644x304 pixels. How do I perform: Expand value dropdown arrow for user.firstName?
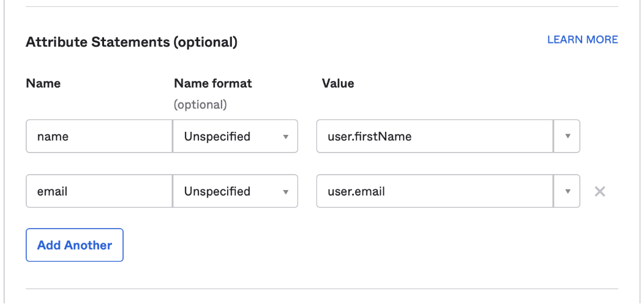click(x=567, y=136)
